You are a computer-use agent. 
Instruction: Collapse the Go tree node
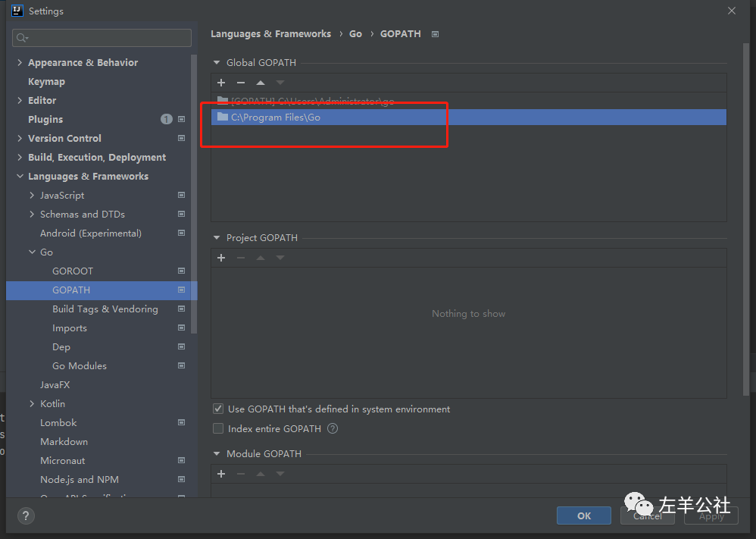[x=32, y=252]
